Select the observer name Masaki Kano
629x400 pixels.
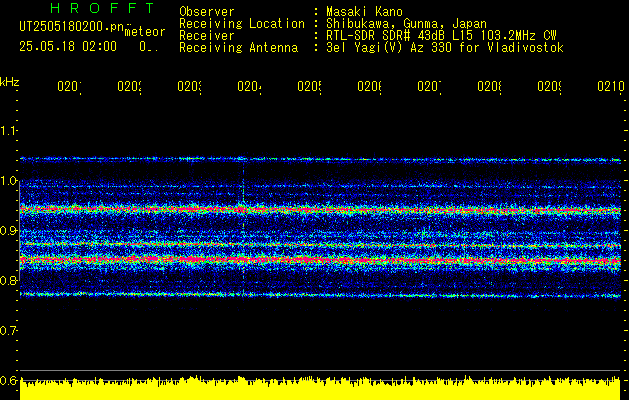364,12
